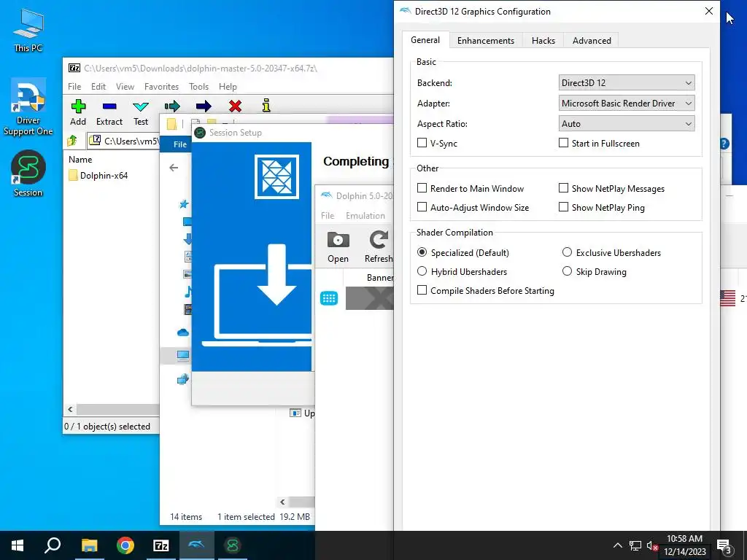Open the This PC desktop icon
This screenshot has width=747, height=560.
(x=28, y=31)
